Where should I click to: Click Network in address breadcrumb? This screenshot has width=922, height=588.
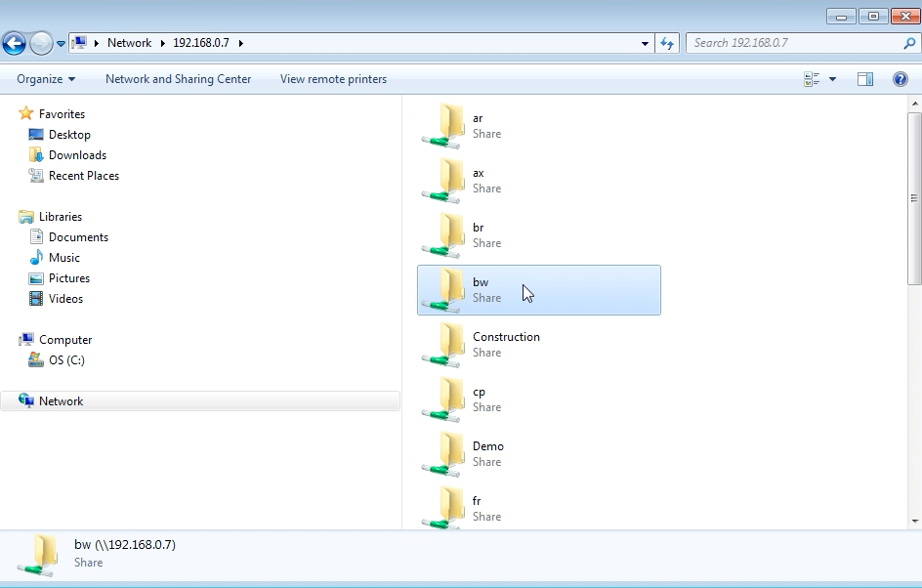pos(129,43)
